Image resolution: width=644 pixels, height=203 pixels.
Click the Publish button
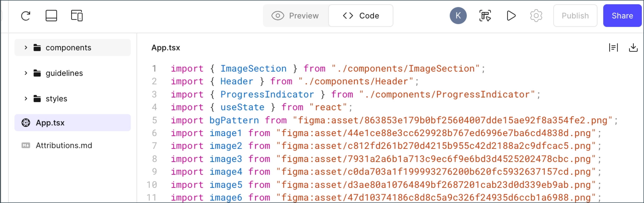575,16
